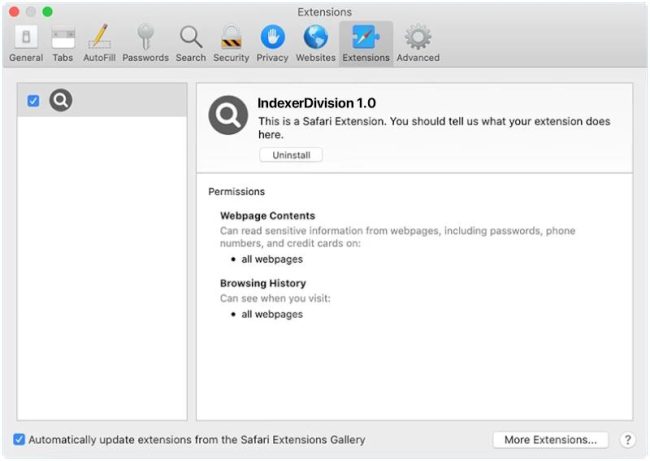Switch to the Advanced gear pane
This screenshot has width=650, height=461.
(x=417, y=43)
